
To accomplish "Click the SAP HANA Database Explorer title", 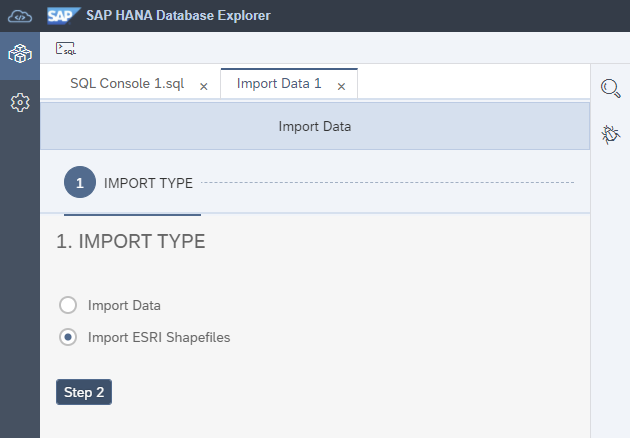I will coord(178,16).
